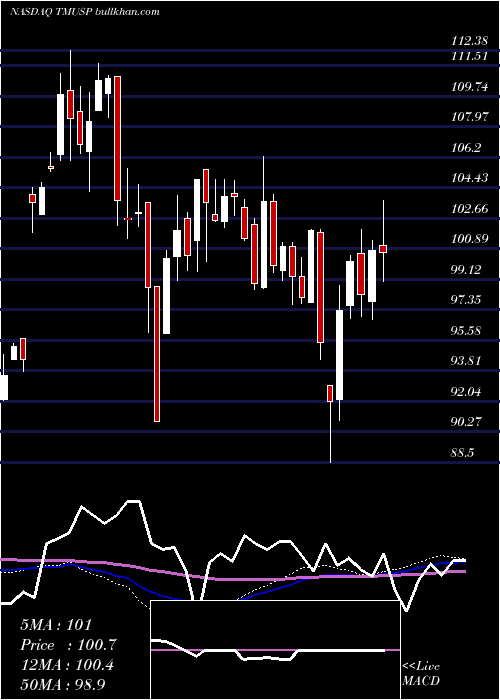The height and width of the screenshot is (700, 500).
Task: Click the 97.35 price axis label
Action: tap(466, 300)
